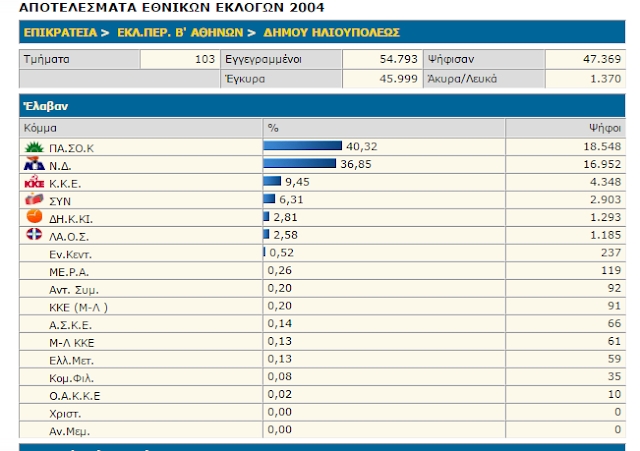Image resolution: width=640 pixels, height=451 pixels.
Task: Select the Εν.Κεντ. party name
Action: (70, 255)
